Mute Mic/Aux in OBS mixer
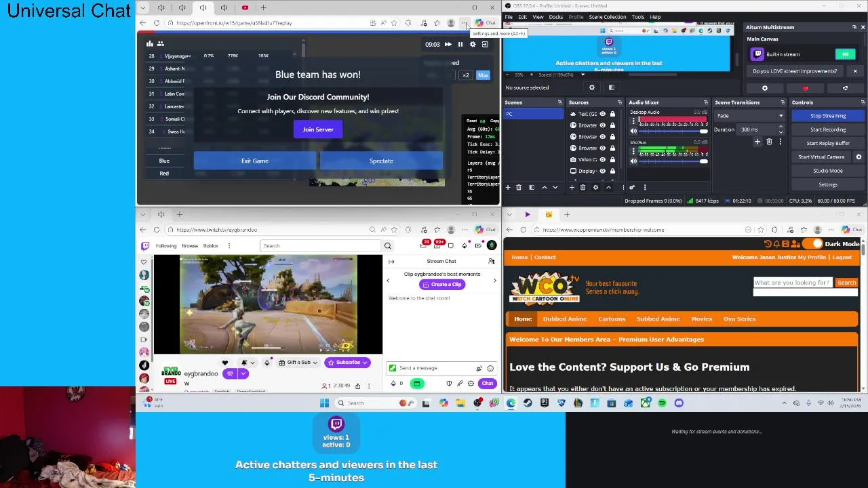The height and width of the screenshot is (488, 868). (x=633, y=161)
